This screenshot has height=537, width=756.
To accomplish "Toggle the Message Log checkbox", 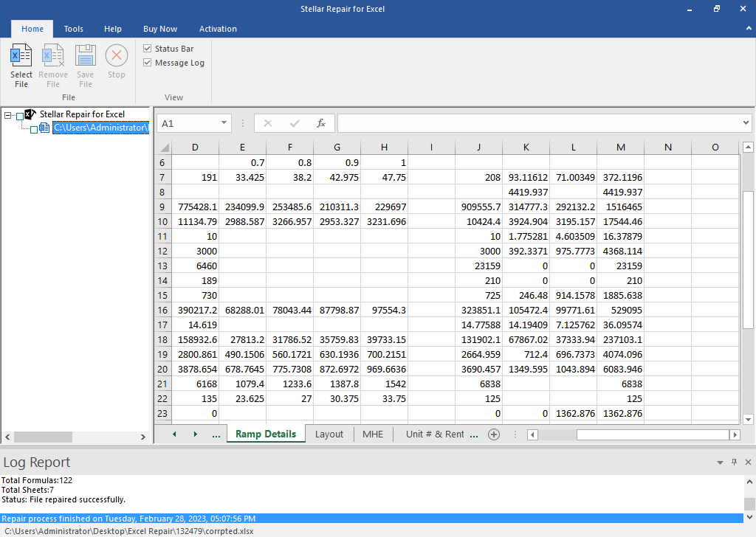I will [x=148, y=63].
